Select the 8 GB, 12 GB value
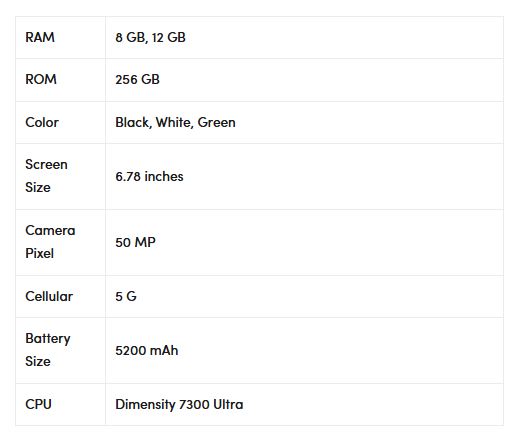Screen dimensions: 515x440 (150, 37)
